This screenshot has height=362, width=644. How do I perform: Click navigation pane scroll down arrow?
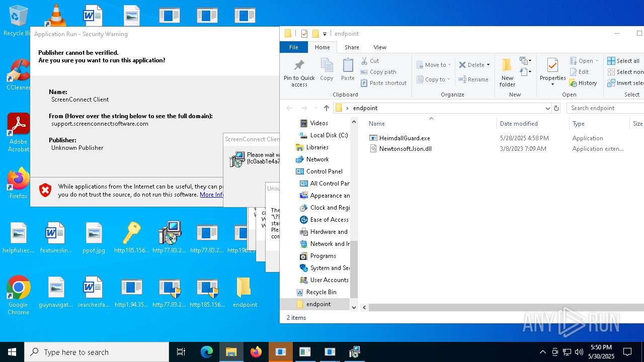tap(354, 307)
